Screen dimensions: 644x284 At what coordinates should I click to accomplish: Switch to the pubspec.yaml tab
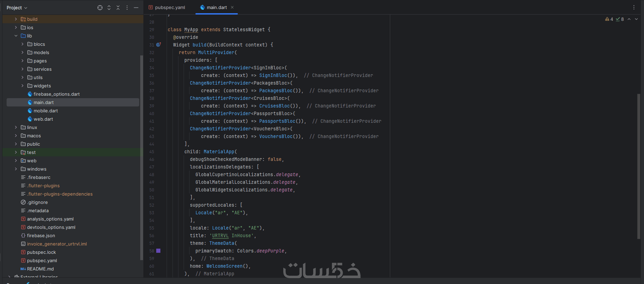click(167, 7)
